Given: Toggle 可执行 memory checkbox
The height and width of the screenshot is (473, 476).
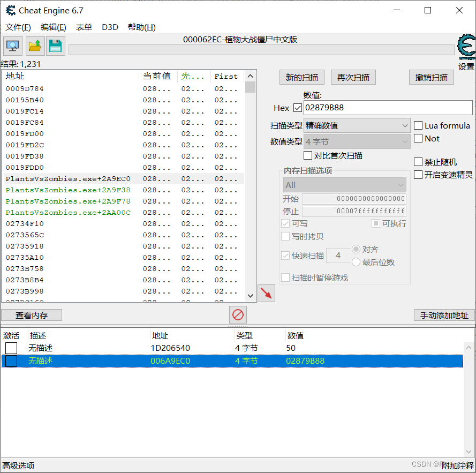Looking at the screenshot, I should point(375,223).
